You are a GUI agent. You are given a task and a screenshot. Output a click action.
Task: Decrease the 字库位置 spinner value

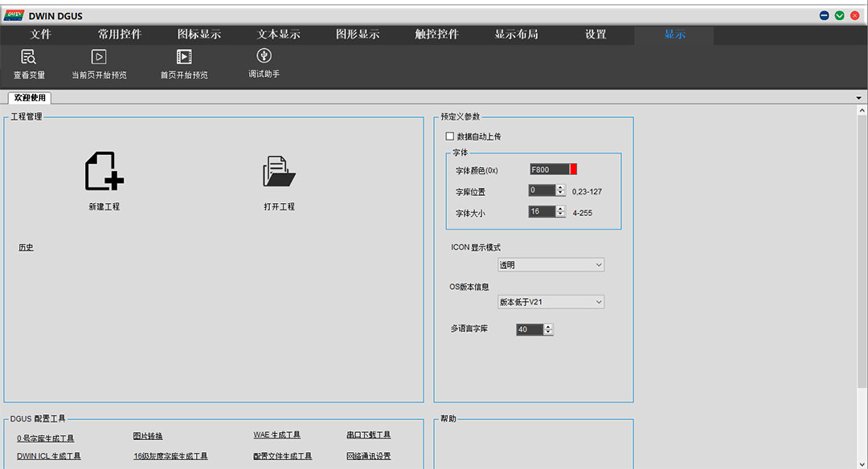561,193
